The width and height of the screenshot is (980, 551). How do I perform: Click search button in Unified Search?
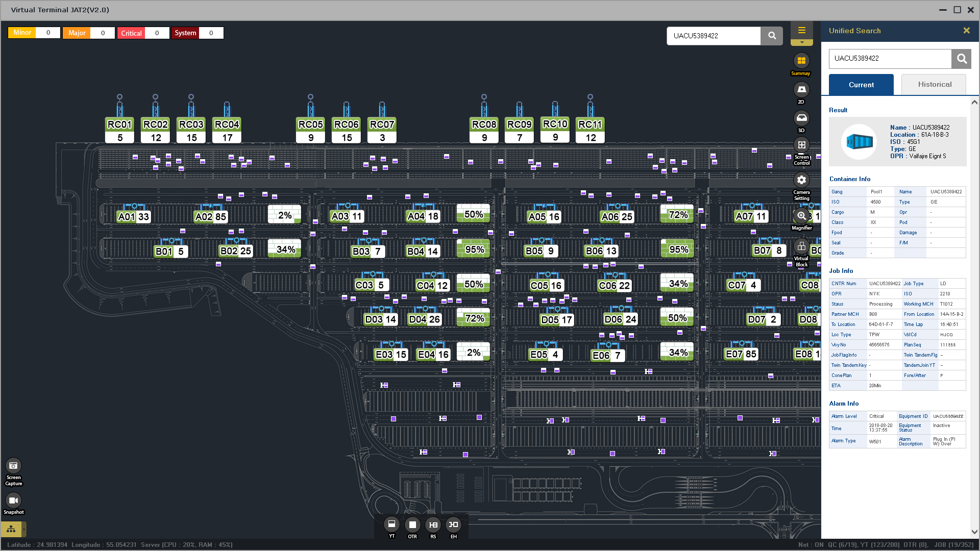961,59
